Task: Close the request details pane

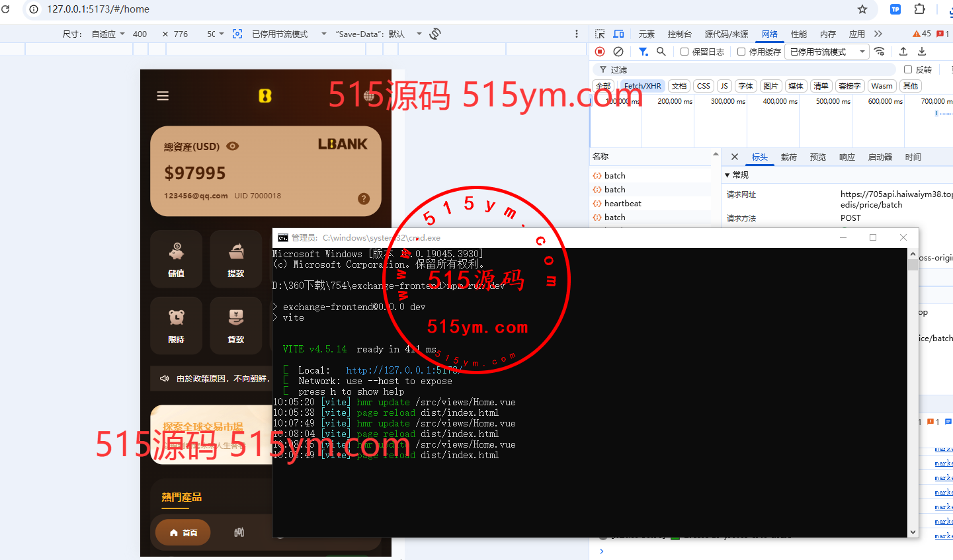Action: (735, 157)
